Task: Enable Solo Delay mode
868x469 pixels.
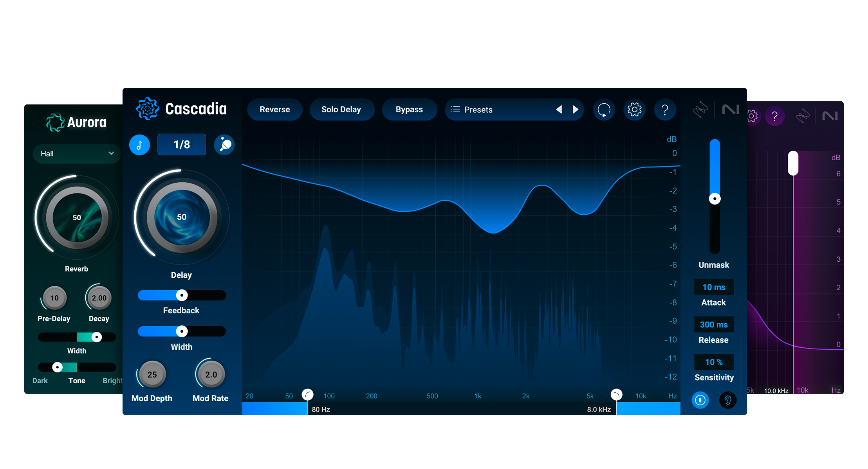Action: [x=341, y=110]
